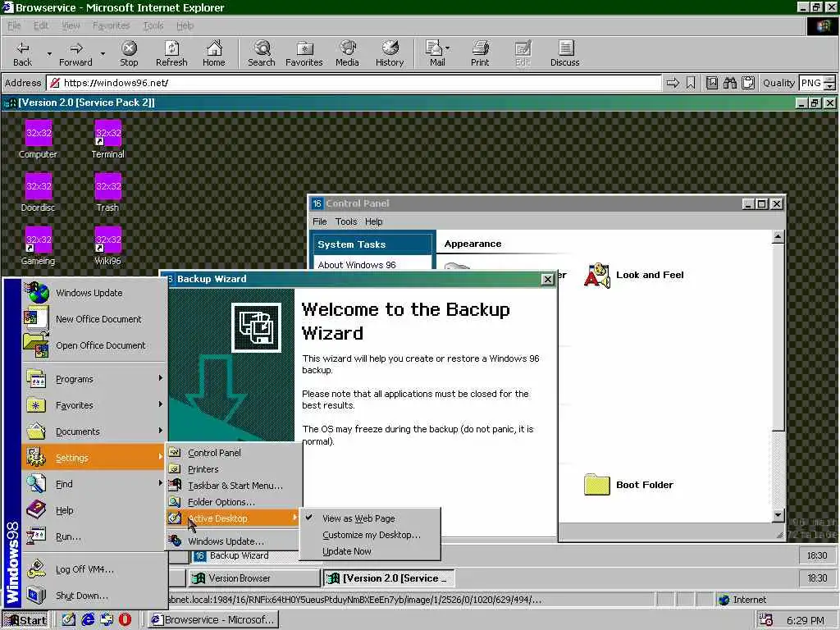This screenshot has width=840, height=630.
Task: Open the Quality PNG format dropdown
Action: pos(829,83)
